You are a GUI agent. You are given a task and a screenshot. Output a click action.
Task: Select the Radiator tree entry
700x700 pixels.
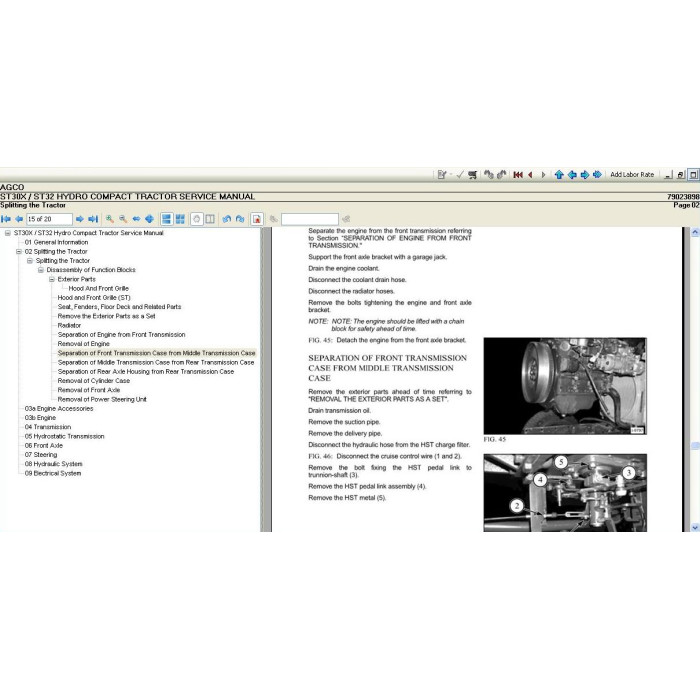coord(69,325)
